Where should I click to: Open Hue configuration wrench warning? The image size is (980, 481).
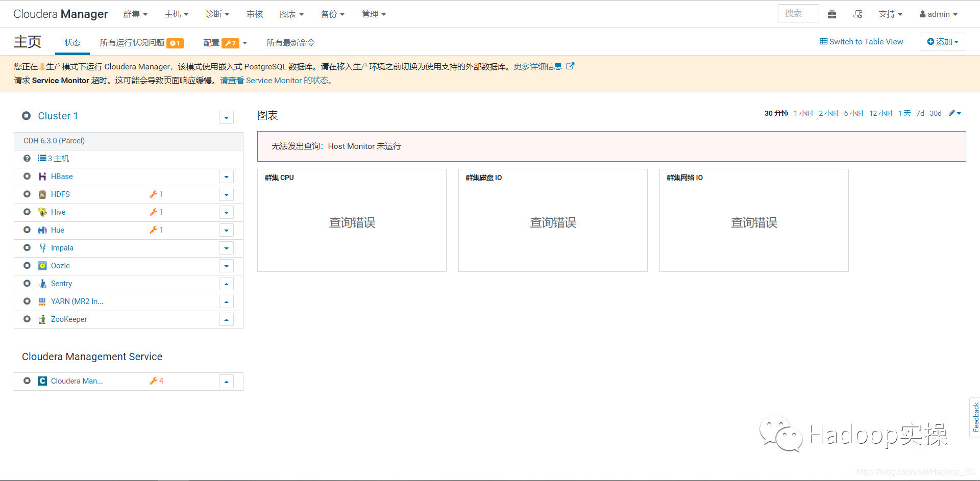point(156,230)
